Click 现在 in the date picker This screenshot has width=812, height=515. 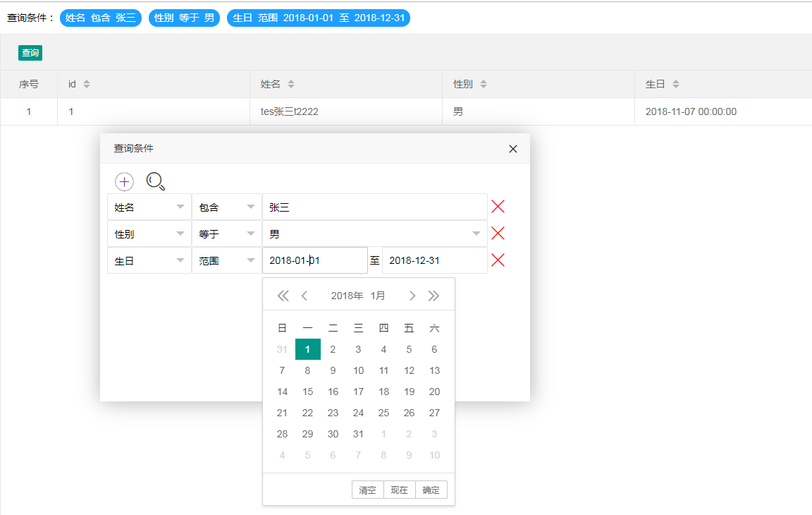click(x=399, y=490)
